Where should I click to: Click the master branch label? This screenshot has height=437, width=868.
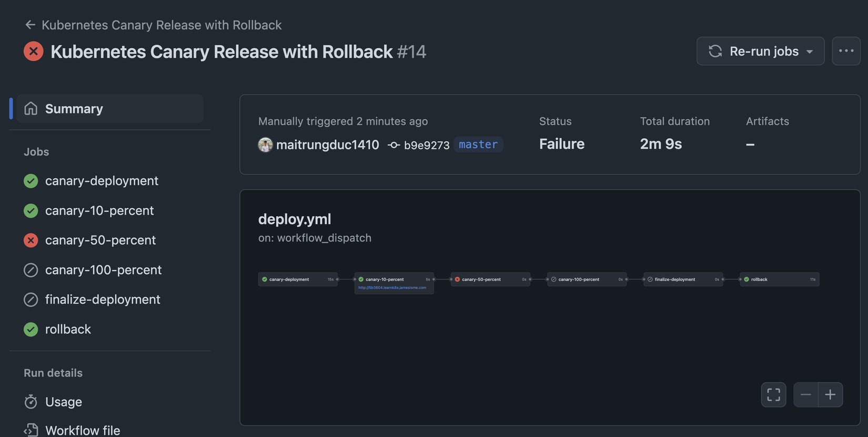coord(478,144)
